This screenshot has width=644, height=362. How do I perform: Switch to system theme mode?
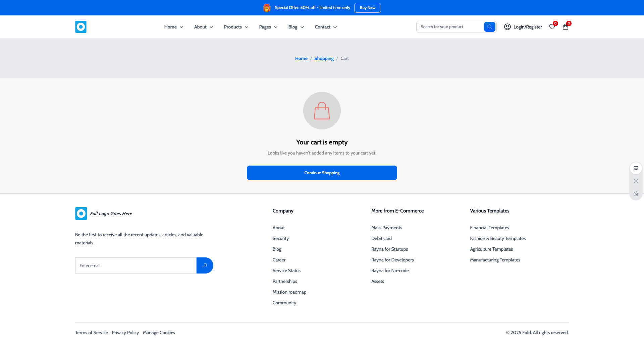point(636,168)
